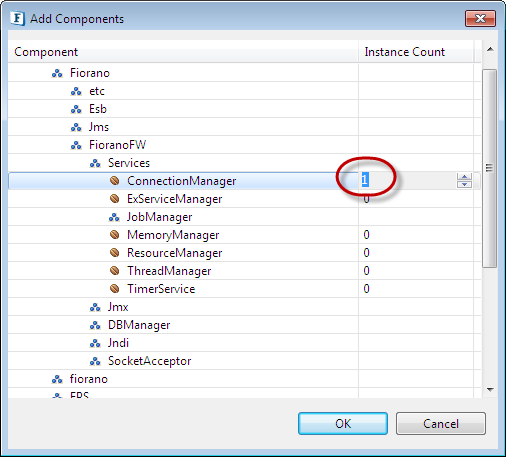Select the SocketAcceptor tree node
Screen dimensions: 506x457
point(149,361)
